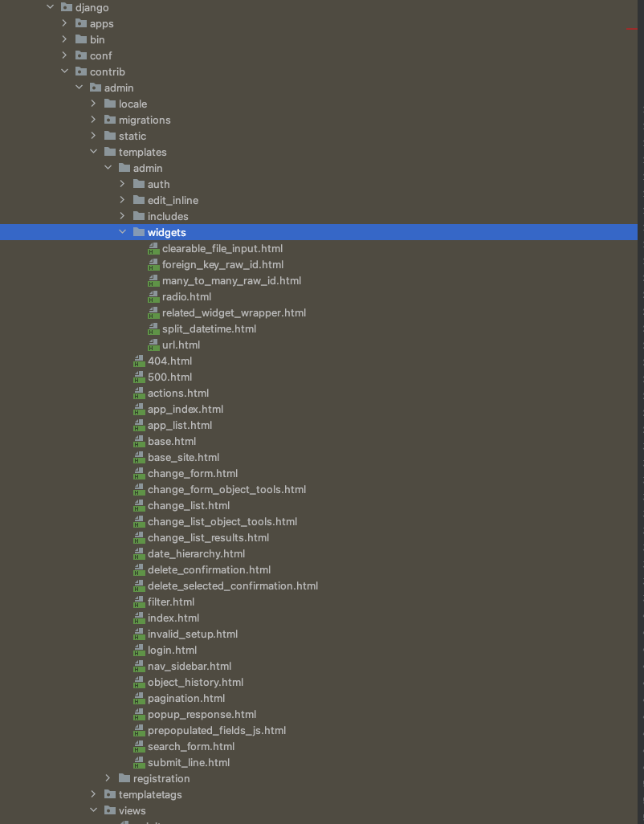Expand the templatetags folder chevron

click(x=93, y=794)
